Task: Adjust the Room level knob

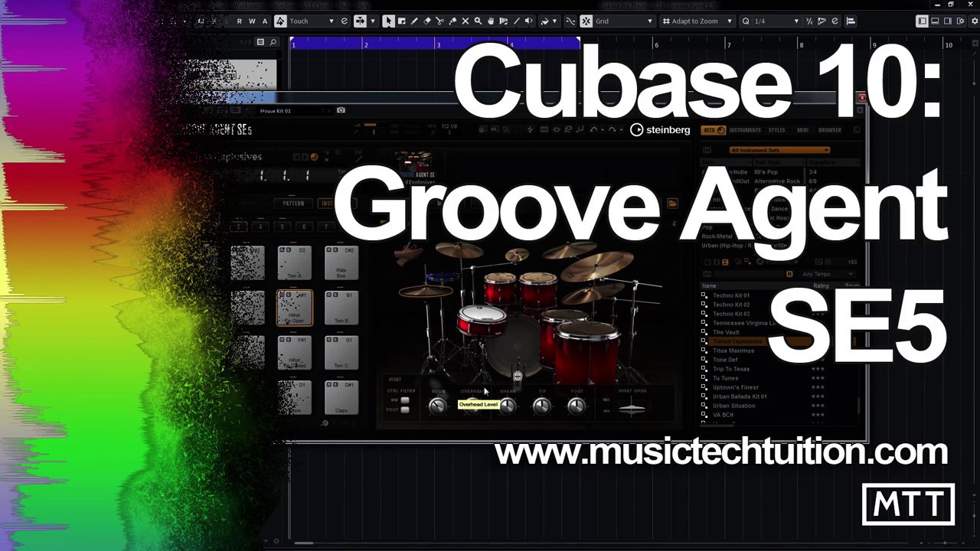Action: tap(437, 406)
